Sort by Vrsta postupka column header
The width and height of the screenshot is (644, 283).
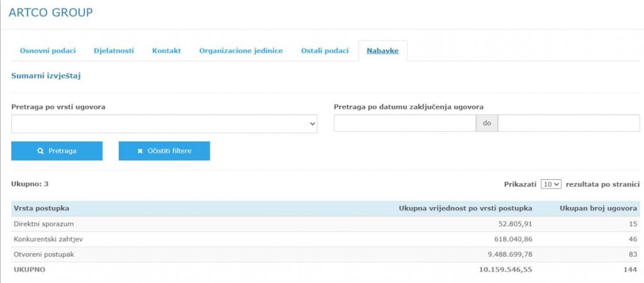(x=42, y=208)
